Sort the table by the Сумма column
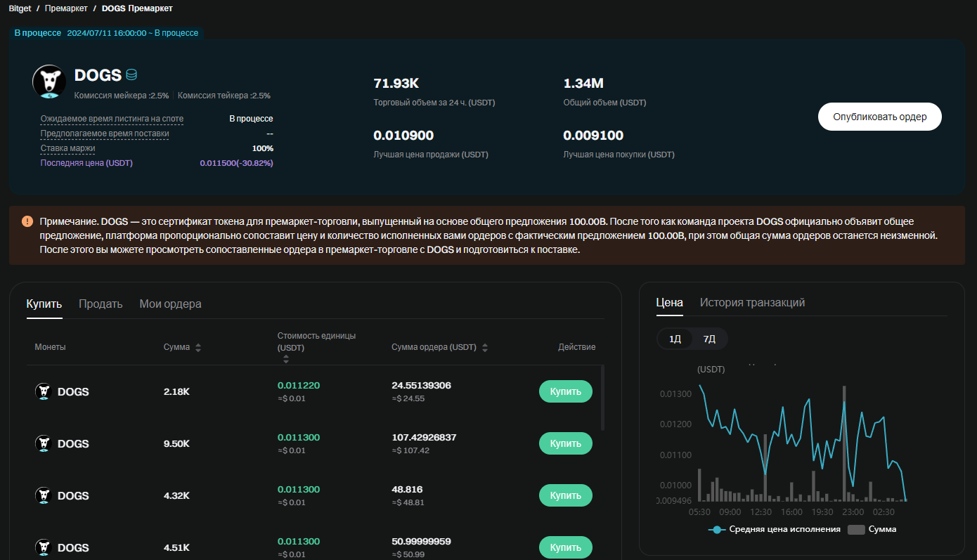This screenshot has width=977, height=560. click(x=198, y=347)
